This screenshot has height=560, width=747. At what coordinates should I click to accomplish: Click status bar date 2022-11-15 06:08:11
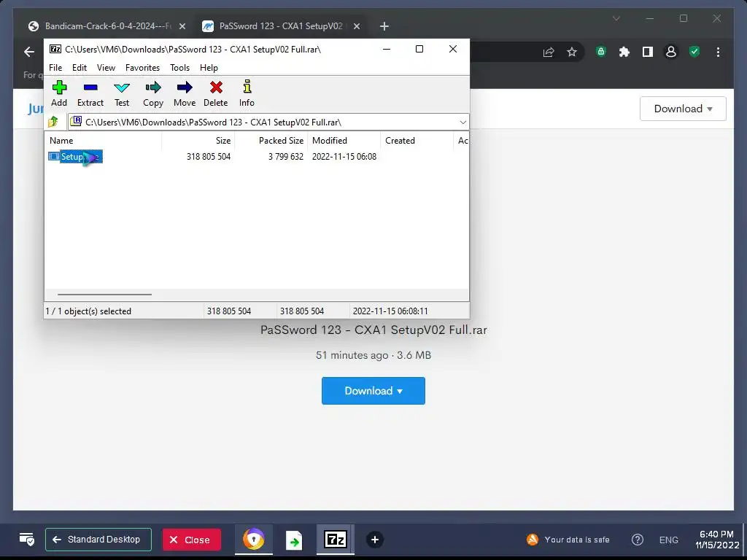click(x=390, y=311)
